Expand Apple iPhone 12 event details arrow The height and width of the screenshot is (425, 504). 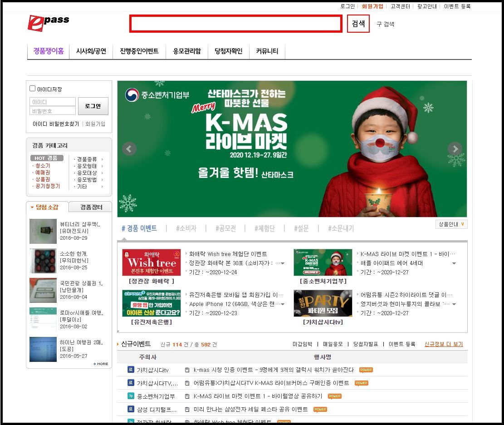(x=283, y=304)
